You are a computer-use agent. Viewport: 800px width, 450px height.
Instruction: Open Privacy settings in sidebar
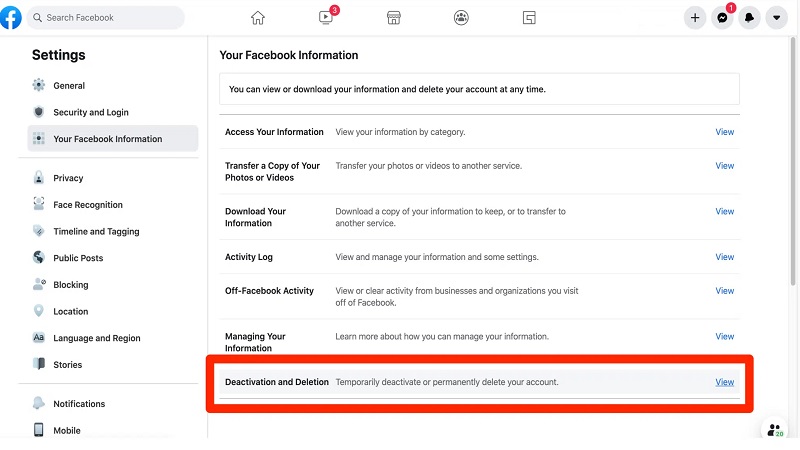(68, 178)
